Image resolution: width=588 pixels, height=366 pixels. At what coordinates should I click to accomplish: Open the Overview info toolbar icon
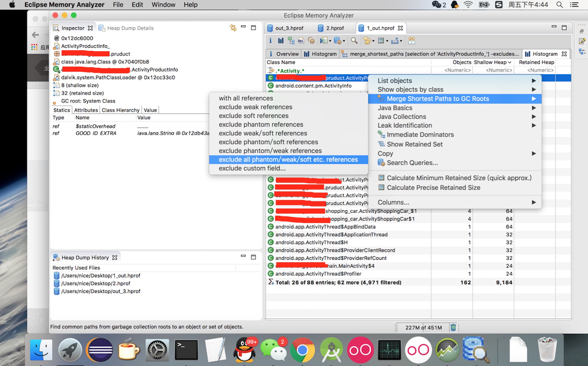coord(270,41)
